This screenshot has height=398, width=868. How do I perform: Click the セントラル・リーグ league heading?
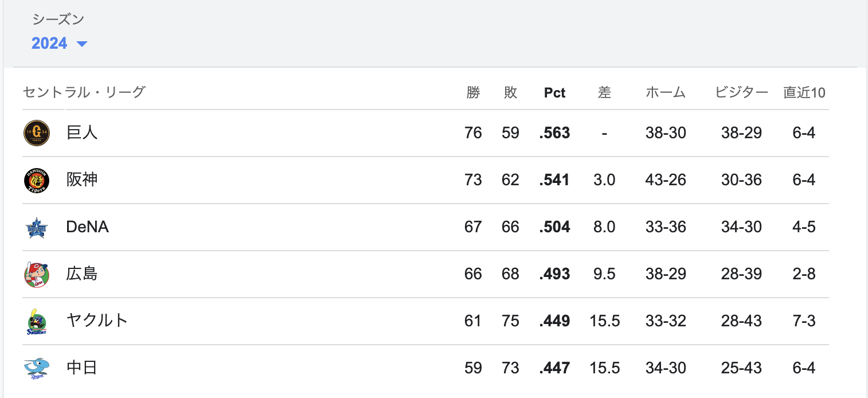[84, 92]
